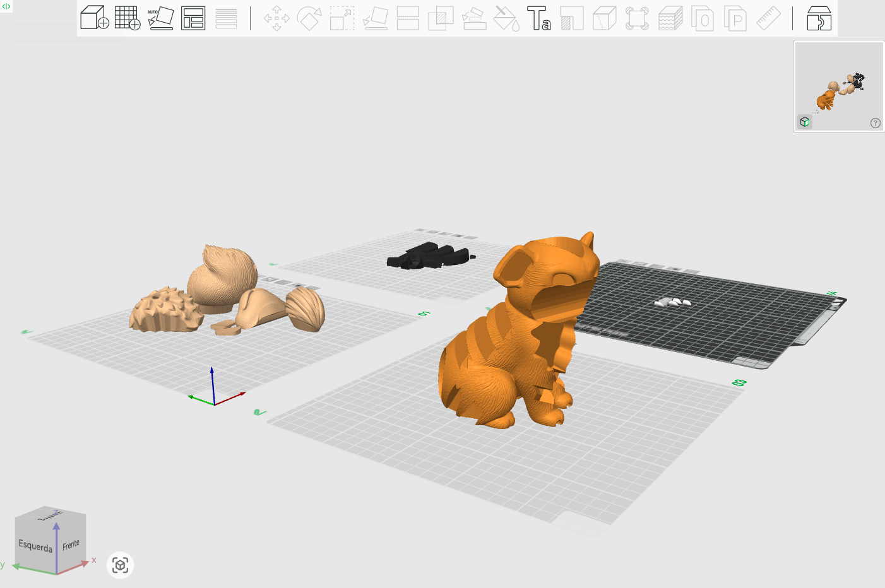Open the Text shape tool
This screenshot has width=885, height=588.
click(539, 18)
